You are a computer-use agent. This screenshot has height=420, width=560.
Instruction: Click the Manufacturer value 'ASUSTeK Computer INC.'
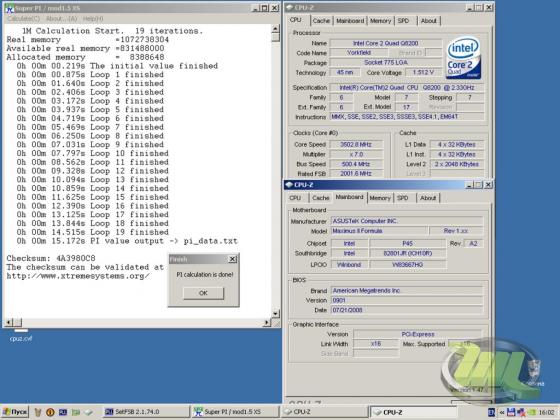407,221
